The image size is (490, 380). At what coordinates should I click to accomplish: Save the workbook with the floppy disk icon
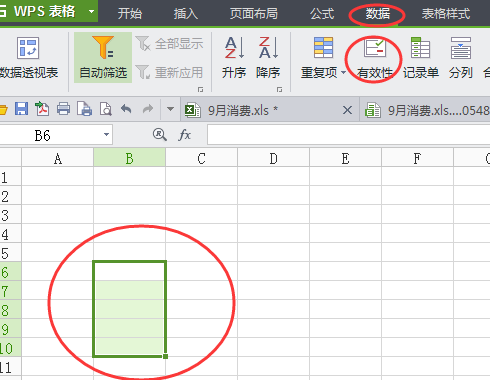(x=21, y=109)
